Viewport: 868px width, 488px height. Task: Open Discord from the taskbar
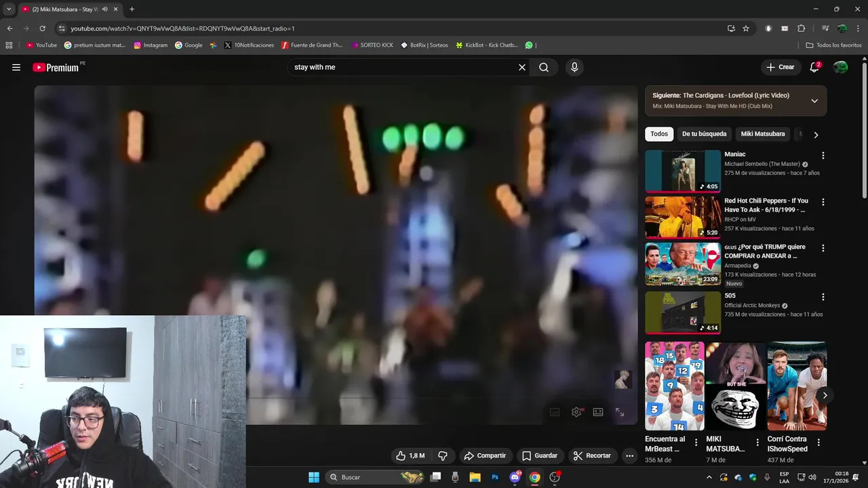point(515,477)
